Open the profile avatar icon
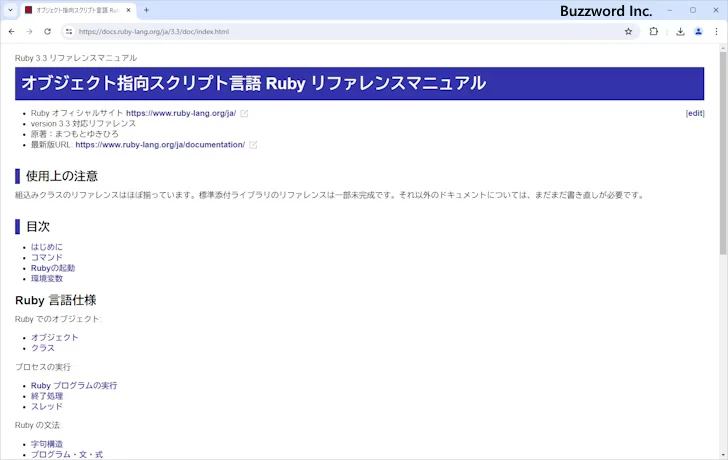This screenshot has width=728, height=460. click(x=698, y=32)
